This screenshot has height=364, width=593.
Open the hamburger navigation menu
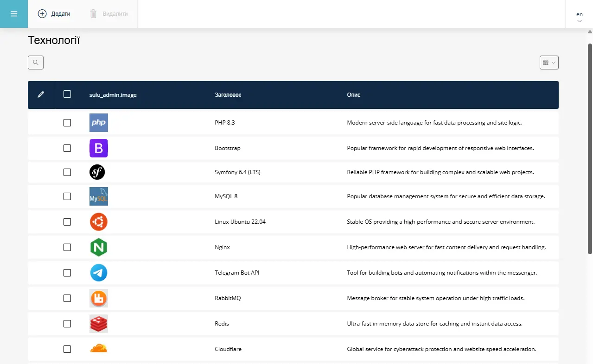[14, 14]
